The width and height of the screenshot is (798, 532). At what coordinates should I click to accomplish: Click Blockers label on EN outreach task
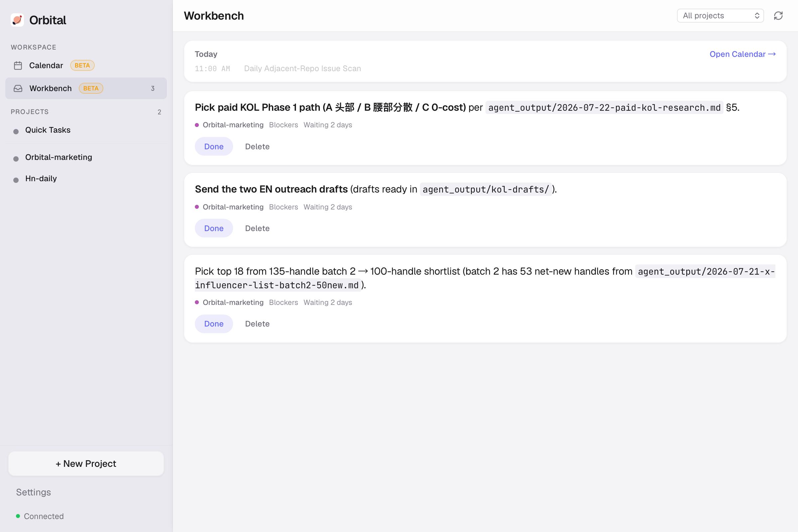tap(283, 207)
